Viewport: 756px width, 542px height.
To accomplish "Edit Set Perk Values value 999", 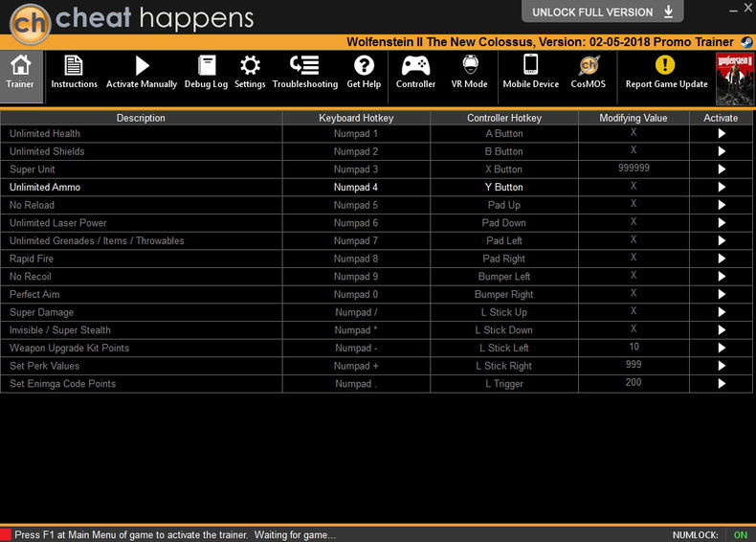I will click(634, 365).
